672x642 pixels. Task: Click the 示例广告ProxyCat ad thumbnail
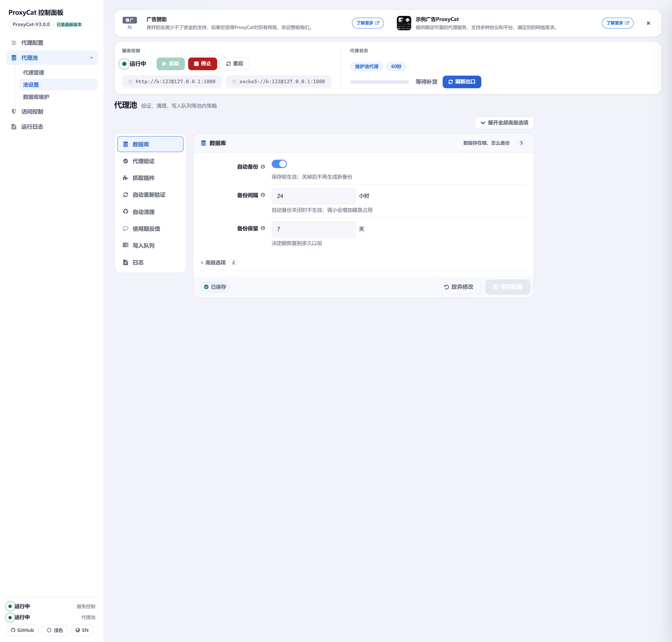404,23
